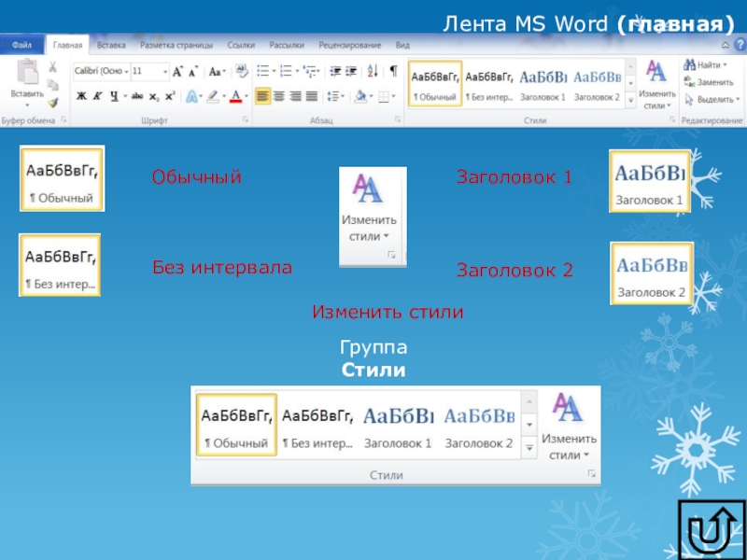Viewport: 747px width, 560px height.
Task: Collapse the ribbon with the caret icon
Action: [x=726, y=45]
